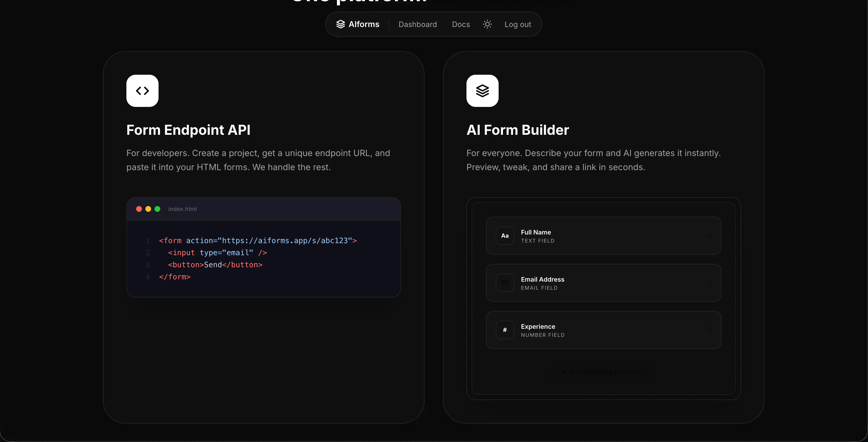
Task: Click the Experience field label
Action: (538, 326)
